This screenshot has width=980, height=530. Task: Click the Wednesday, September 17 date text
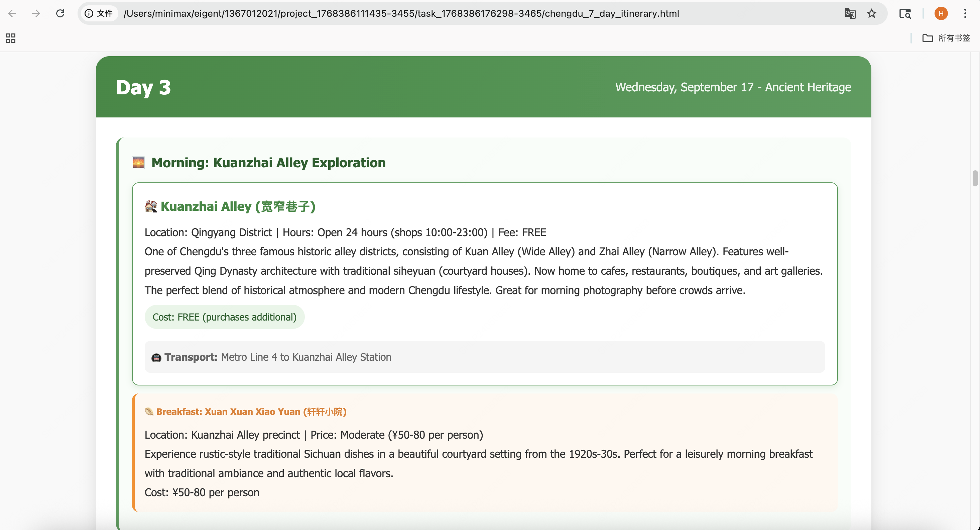(x=733, y=87)
